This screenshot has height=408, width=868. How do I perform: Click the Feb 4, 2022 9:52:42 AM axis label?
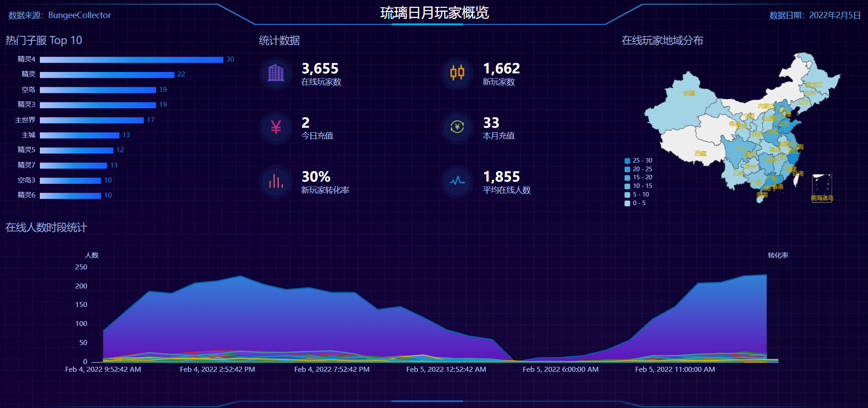point(103,370)
